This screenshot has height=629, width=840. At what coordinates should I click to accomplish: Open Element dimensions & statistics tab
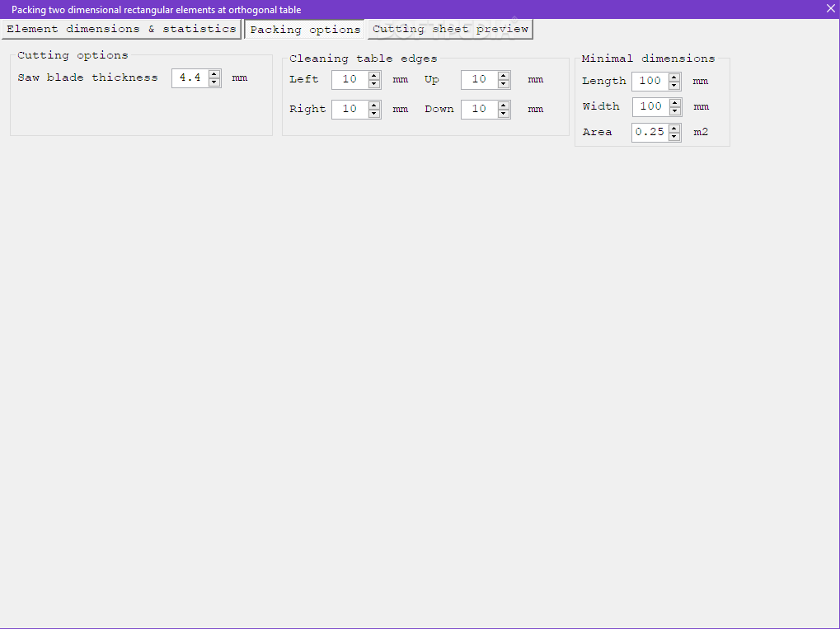tap(122, 29)
